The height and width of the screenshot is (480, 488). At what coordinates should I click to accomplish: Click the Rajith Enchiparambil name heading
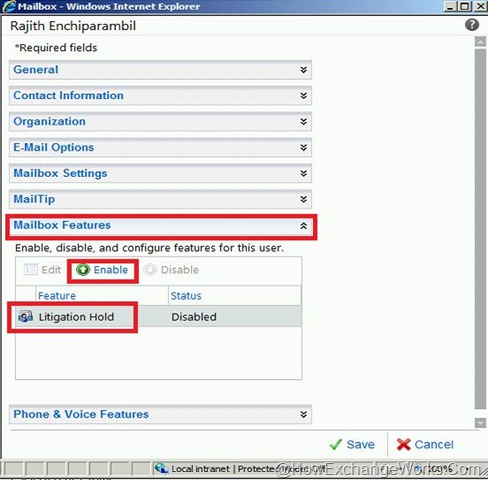tap(73, 26)
